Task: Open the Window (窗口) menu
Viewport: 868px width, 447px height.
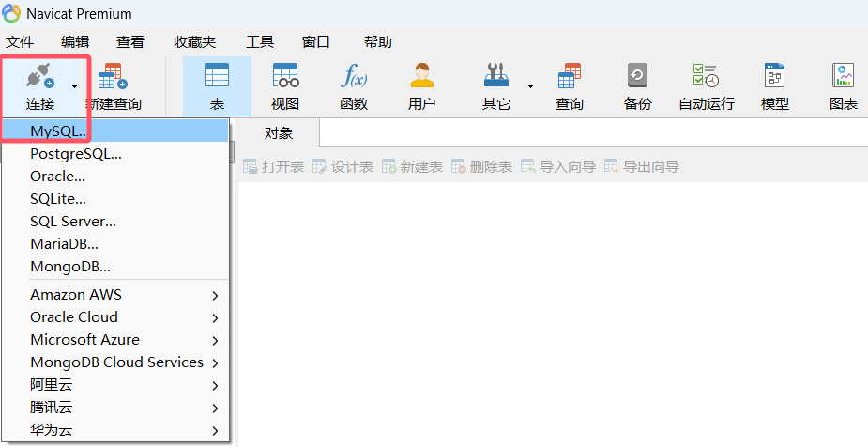Action: tap(316, 42)
